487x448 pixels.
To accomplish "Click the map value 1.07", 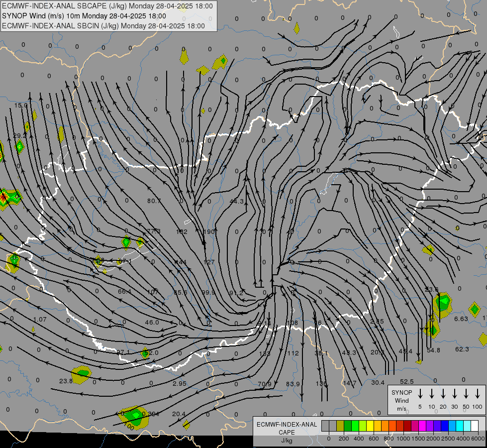I will click(x=40, y=319).
